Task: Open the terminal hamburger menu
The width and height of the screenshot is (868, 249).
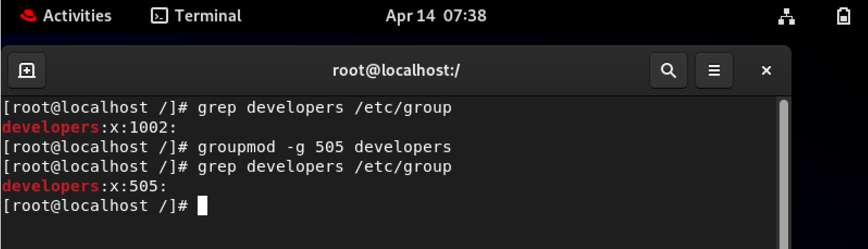Action: (714, 70)
